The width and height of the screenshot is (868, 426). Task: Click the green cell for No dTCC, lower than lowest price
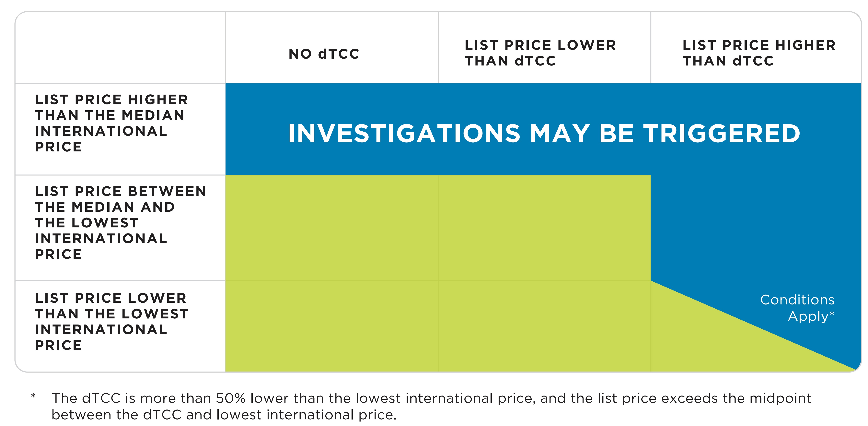pyautogui.click(x=331, y=326)
